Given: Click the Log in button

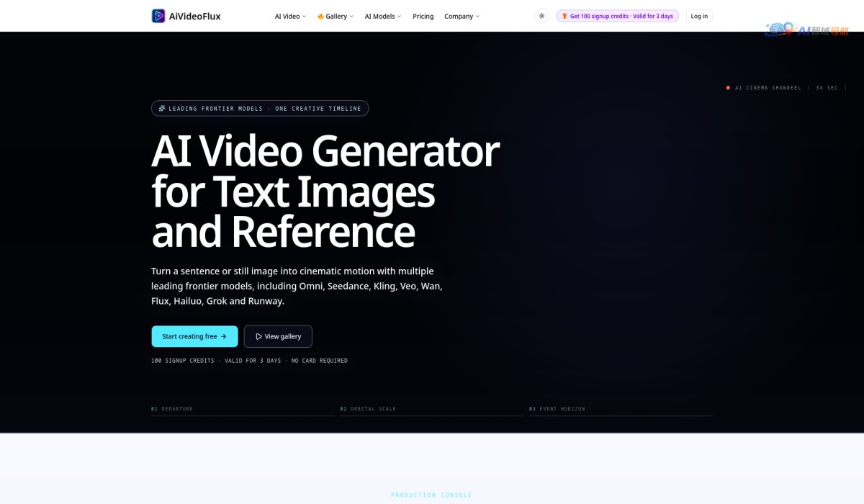Looking at the screenshot, I should pyautogui.click(x=699, y=16).
